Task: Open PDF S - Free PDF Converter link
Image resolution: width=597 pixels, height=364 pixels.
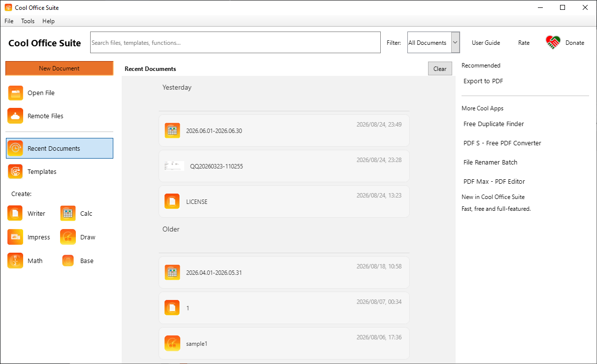Action: (x=502, y=143)
